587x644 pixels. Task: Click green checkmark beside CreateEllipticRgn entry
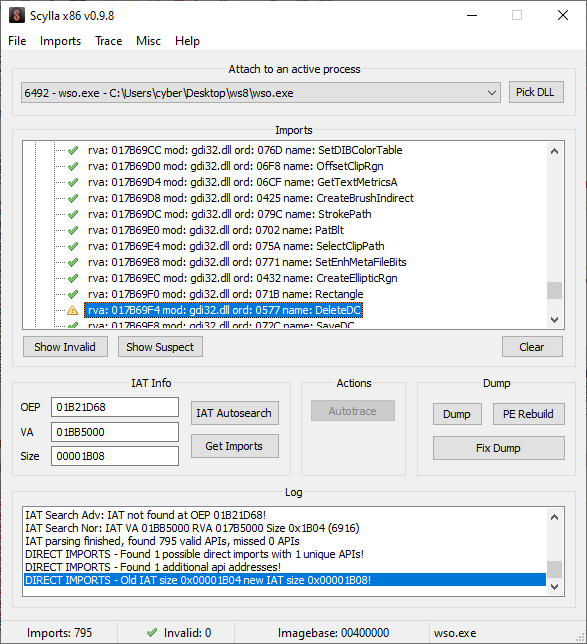[x=73, y=278]
